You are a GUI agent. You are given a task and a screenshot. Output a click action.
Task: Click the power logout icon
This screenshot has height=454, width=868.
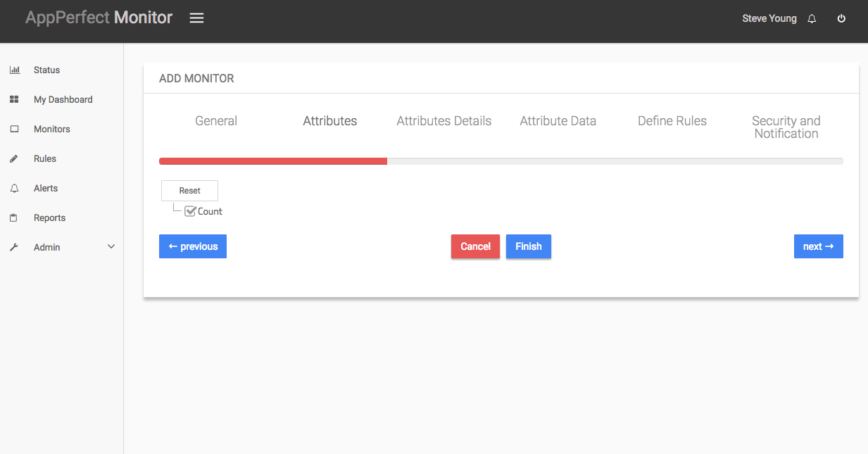(x=841, y=19)
